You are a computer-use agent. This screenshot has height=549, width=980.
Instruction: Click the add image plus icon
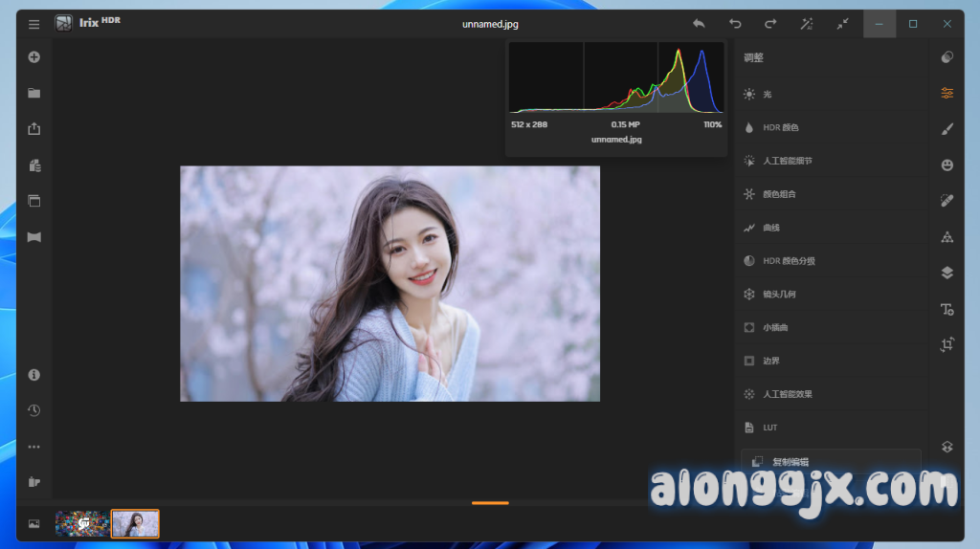[x=34, y=57]
